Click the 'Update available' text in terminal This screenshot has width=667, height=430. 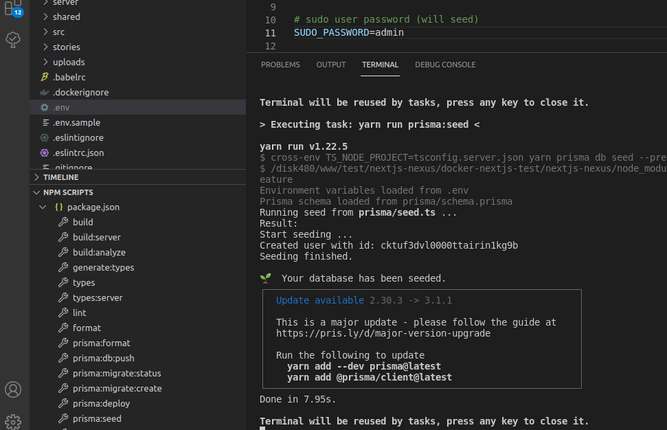(x=320, y=300)
